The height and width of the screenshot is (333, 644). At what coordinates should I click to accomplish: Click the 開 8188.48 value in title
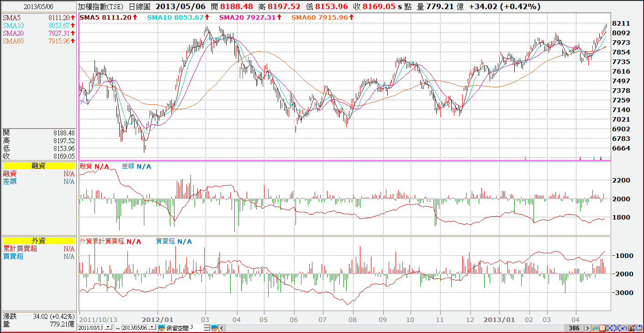(x=232, y=7)
